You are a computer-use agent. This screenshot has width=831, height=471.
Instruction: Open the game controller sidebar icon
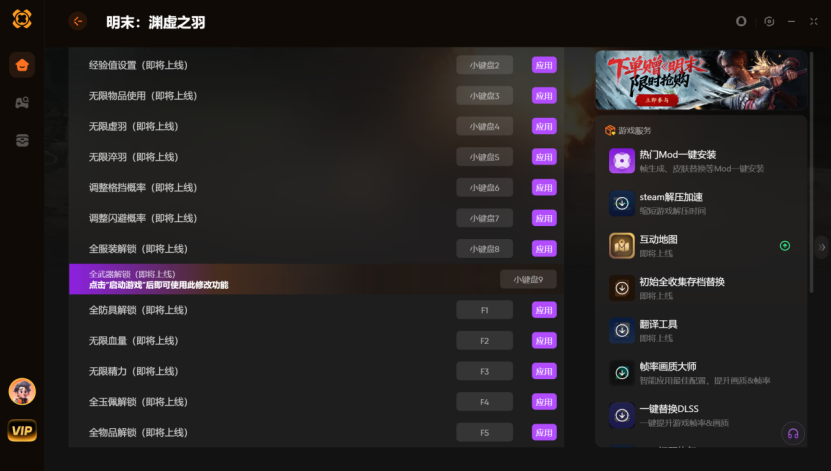[22, 102]
